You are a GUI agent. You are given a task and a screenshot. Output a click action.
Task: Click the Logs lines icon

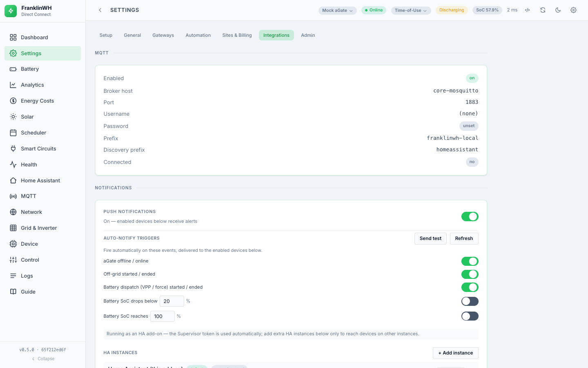(x=13, y=276)
